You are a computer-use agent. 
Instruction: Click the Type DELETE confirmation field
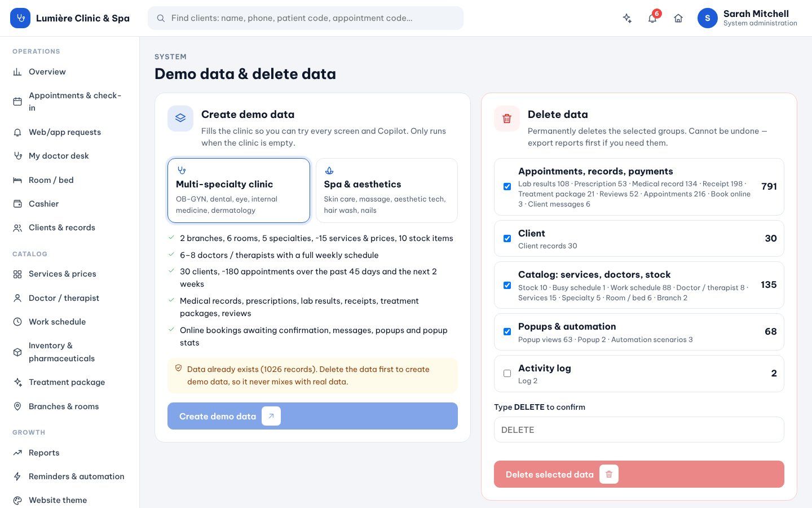(x=639, y=430)
